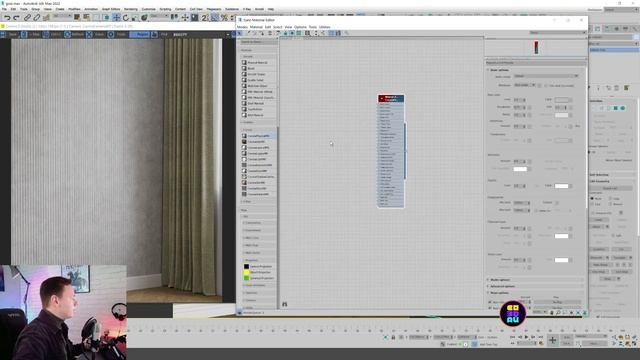Toggle the Region button in frame buffer
This screenshot has height=360, width=640.
point(140,35)
